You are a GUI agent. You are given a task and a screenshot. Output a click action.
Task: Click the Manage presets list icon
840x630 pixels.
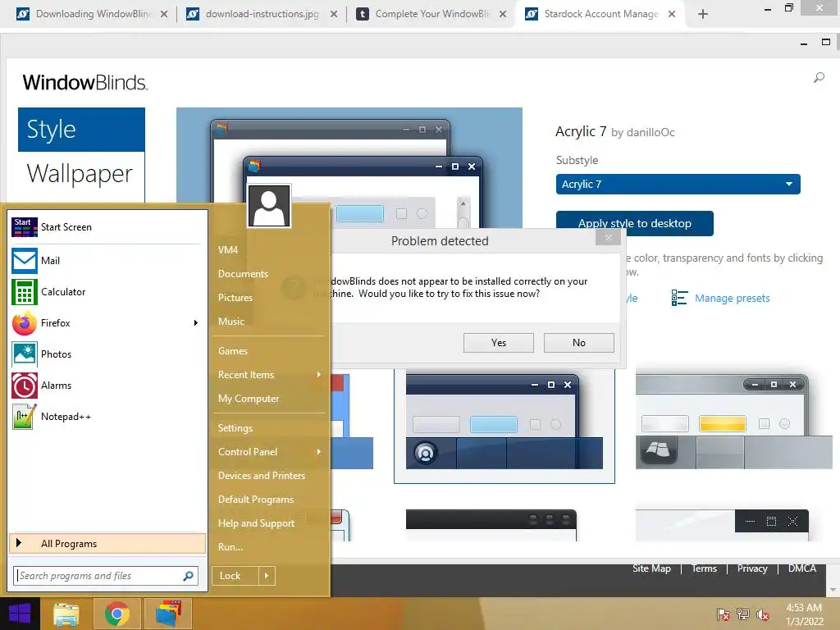point(679,298)
